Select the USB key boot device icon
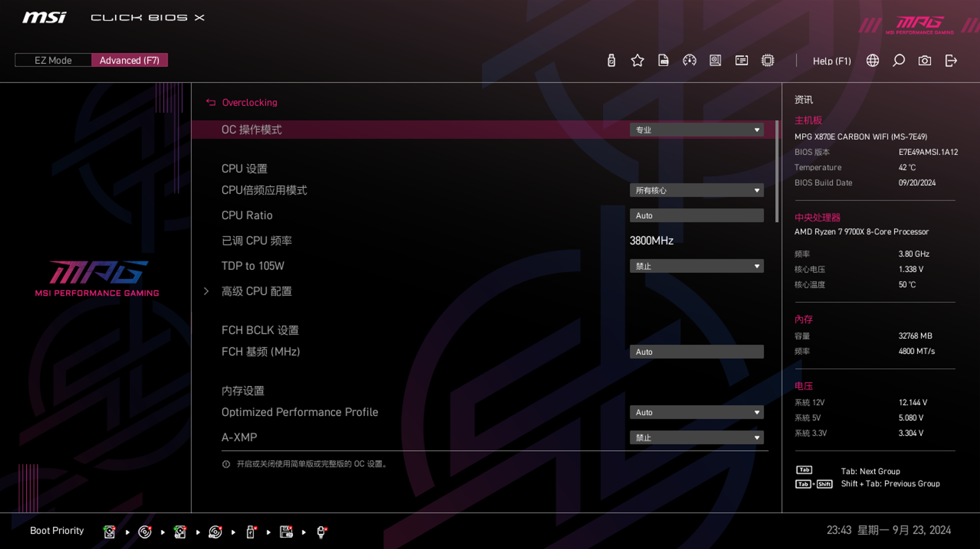 251,532
